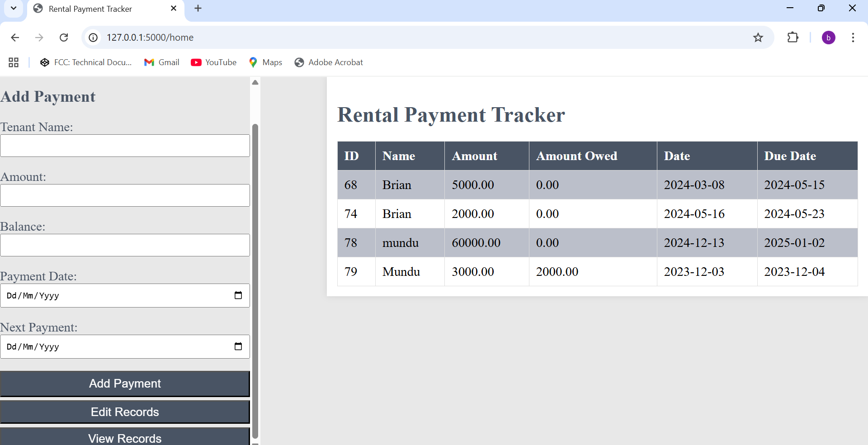
Task: Open the Adobe Acrobat bookmark
Action: (328, 62)
